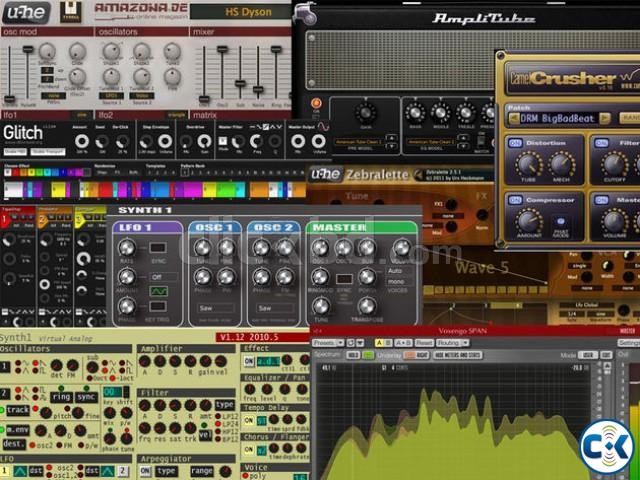Click the CamelCrusher logo
The image size is (640, 480).
(x=563, y=78)
